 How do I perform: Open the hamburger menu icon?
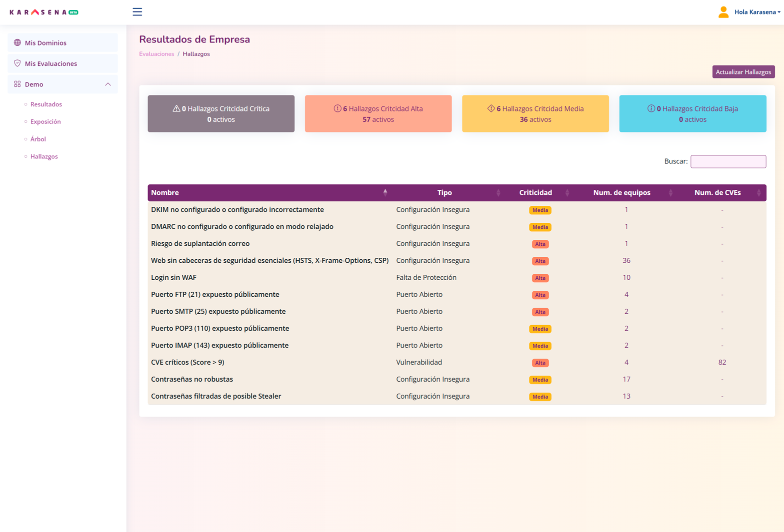click(137, 12)
